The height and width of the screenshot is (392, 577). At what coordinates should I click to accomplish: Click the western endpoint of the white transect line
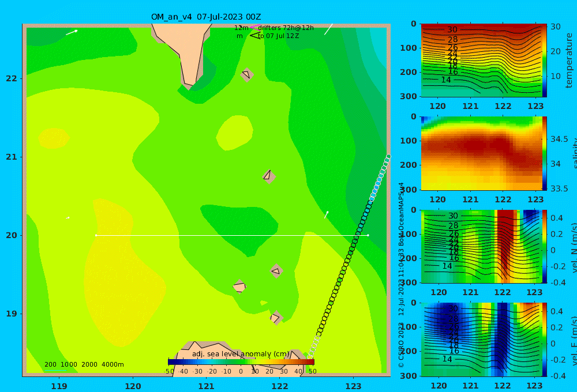tap(96, 235)
